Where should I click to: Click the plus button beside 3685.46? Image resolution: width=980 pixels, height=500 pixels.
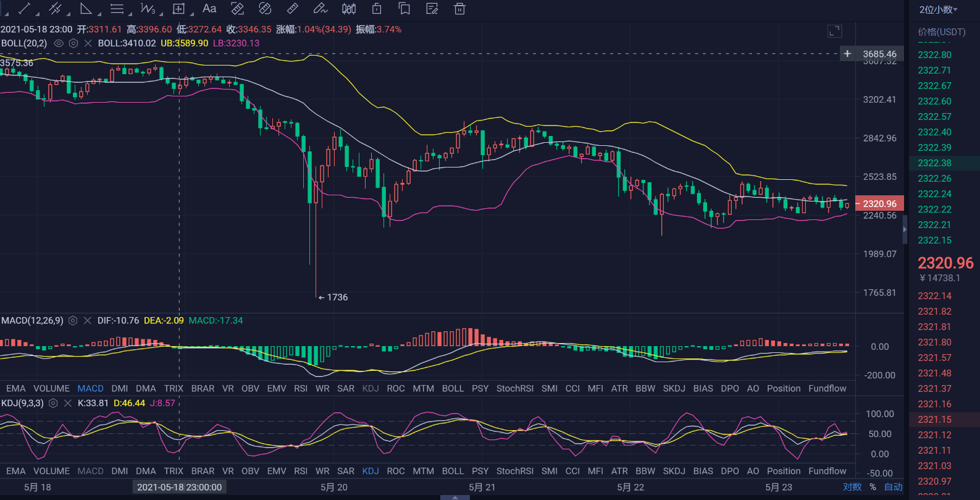[x=847, y=54]
